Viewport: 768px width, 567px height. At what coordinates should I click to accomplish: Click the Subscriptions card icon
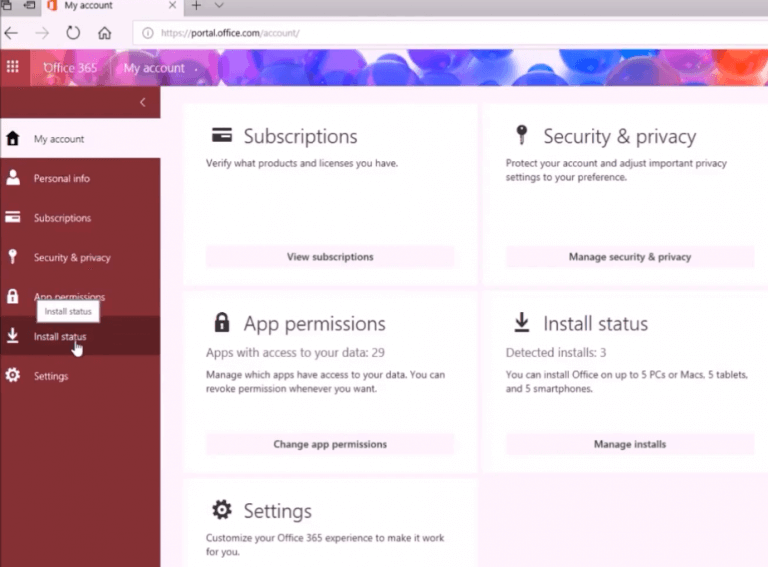222,135
